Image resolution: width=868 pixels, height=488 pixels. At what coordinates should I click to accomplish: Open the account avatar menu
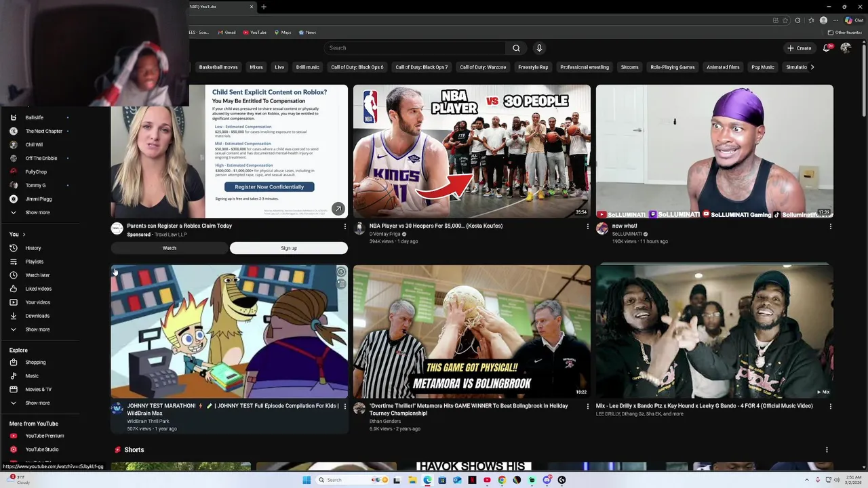click(x=846, y=48)
